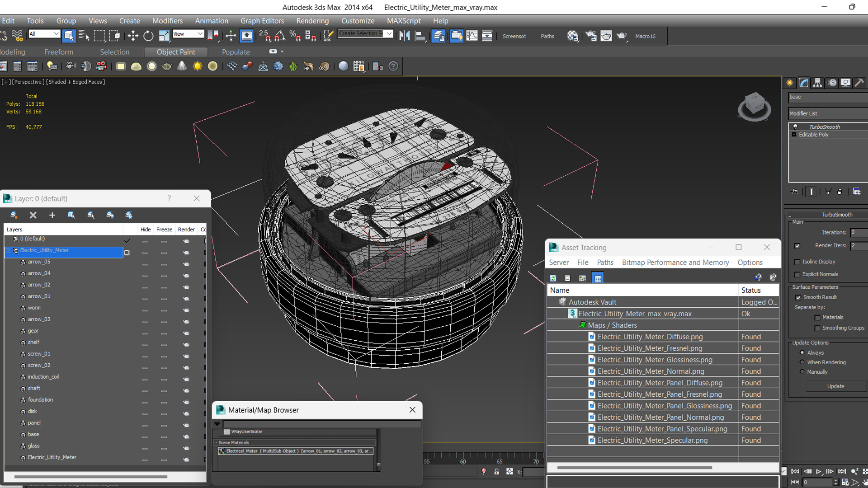Select Manually update option
This screenshot has height=488, width=868.
802,371
